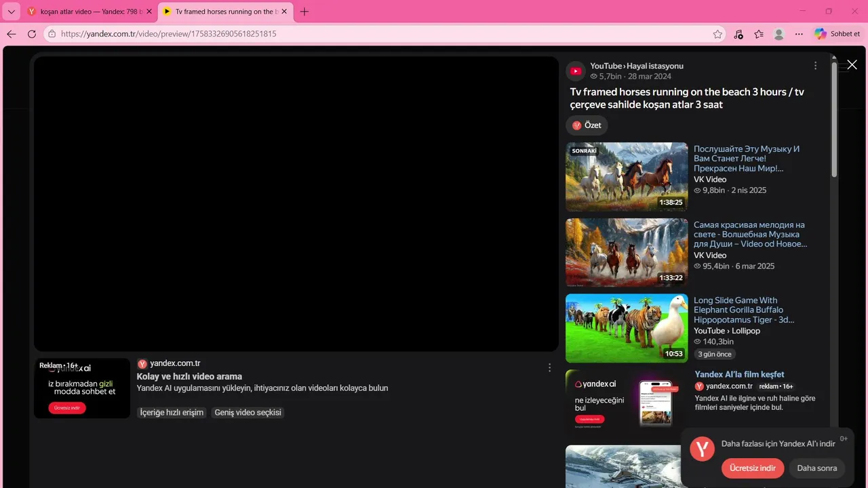Open the ad options three-dot menu

click(x=549, y=367)
